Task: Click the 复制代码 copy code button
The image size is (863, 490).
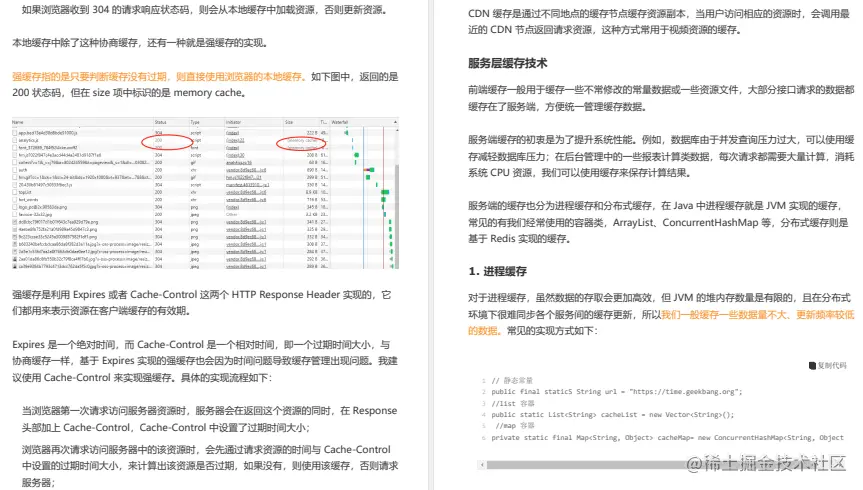Action: [x=827, y=366]
